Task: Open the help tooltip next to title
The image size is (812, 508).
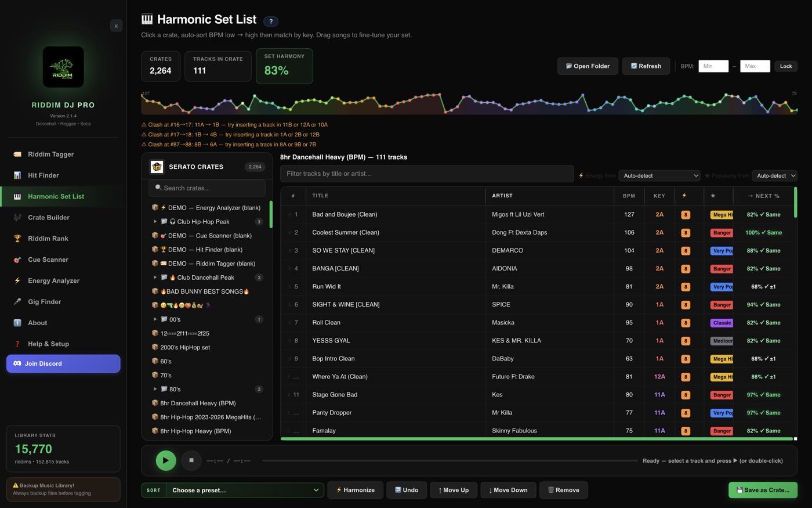Action: (271, 21)
